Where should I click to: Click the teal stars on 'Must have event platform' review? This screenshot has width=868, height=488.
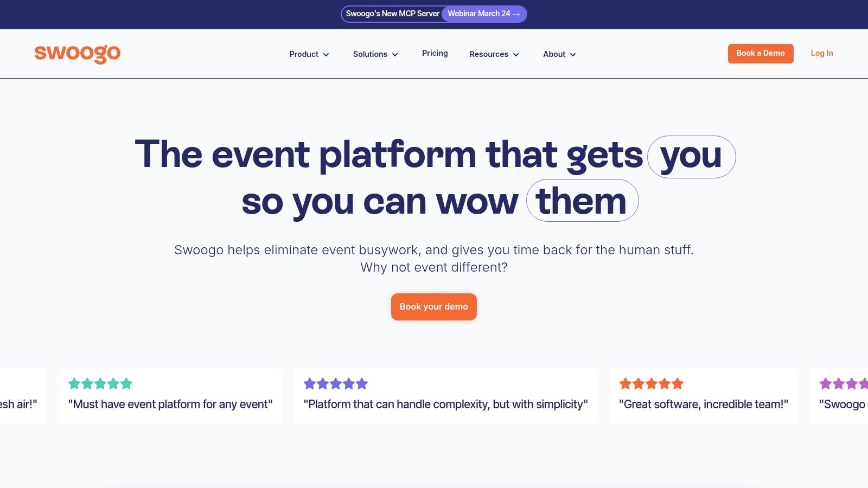click(x=100, y=384)
